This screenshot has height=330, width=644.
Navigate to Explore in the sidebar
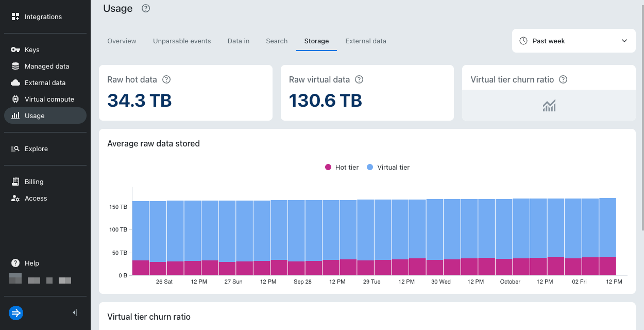45,148
